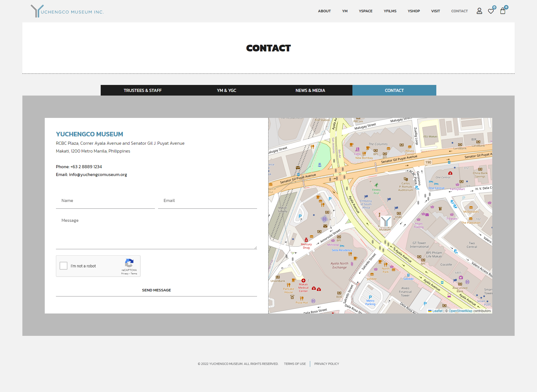Click the UnionBank map icon

coord(278,277)
